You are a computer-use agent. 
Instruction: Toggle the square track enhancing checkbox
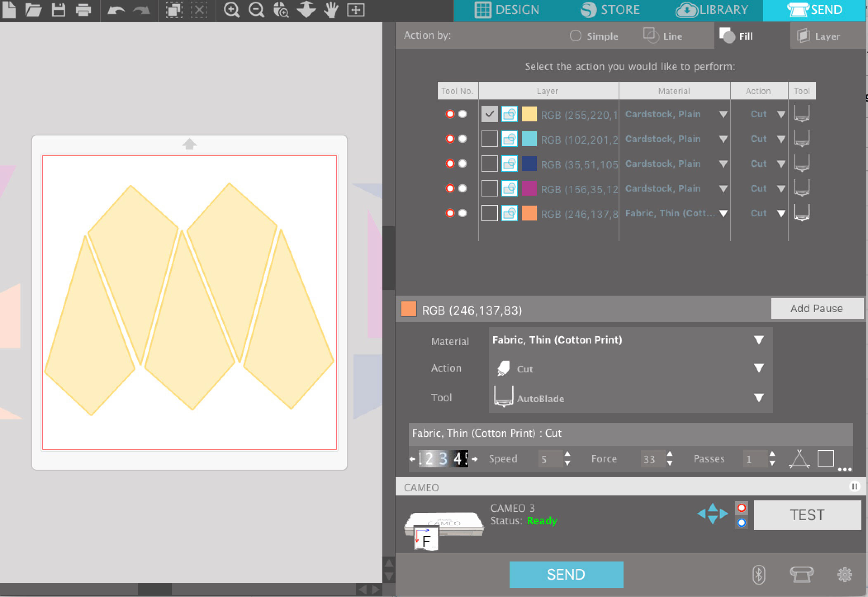click(x=825, y=458)
